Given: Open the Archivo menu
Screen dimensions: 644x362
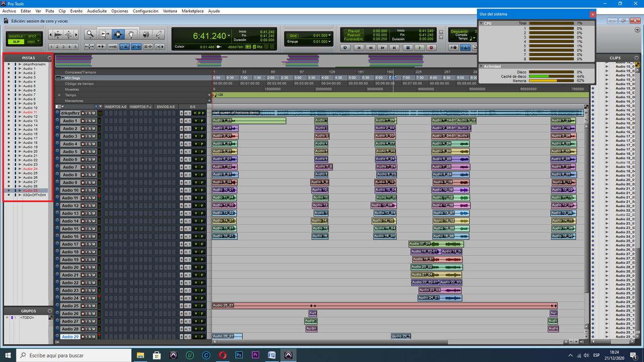Looking at the screenshot, I should 9,11.
